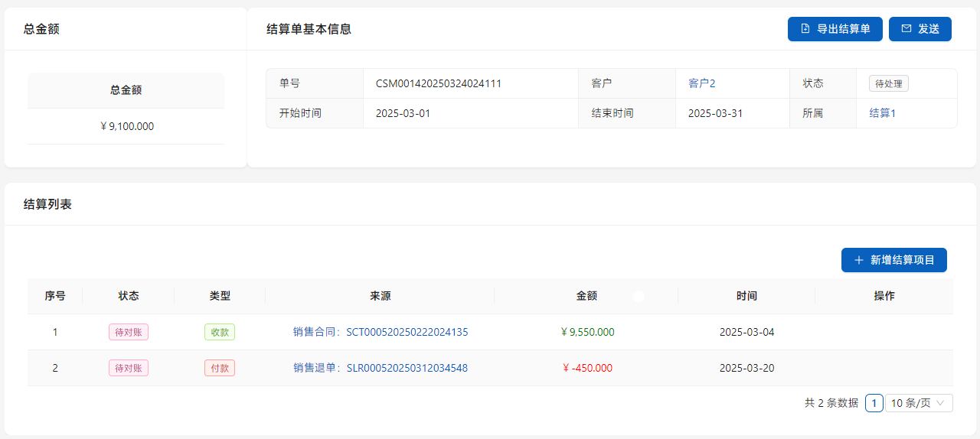
Task: Open customer link 客户2
Action: pyautogui.click(x=701, y=83)
